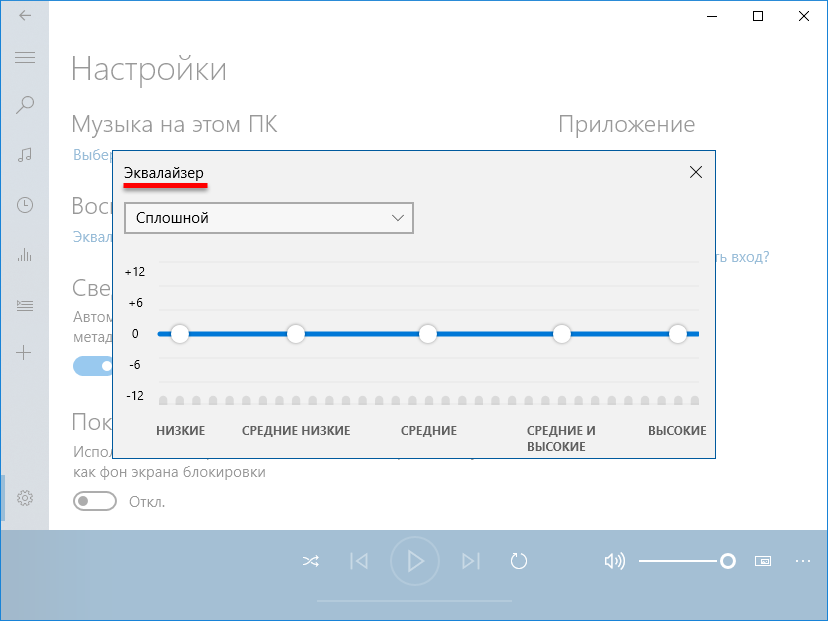
Task: Open Now Playing bars icon
Action: coord(25,255)
